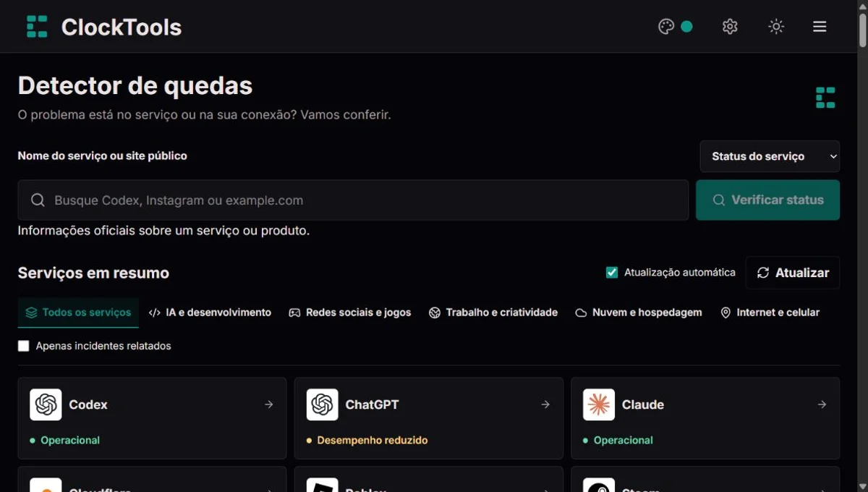The height and width of the screenshot is (492, 868).
Task: Open settings via the gear icon
Action: coord(730,27)
